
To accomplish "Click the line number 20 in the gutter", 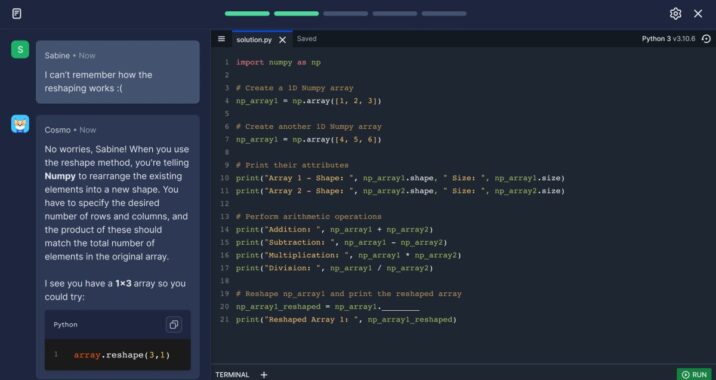I will tap(224, 307).
